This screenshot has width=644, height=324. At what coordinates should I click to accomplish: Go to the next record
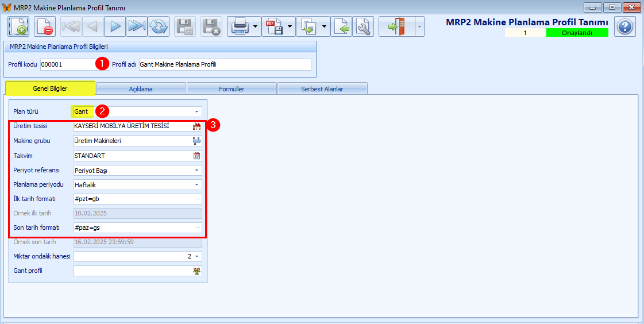pyautogui.click(x=115, y=26)
